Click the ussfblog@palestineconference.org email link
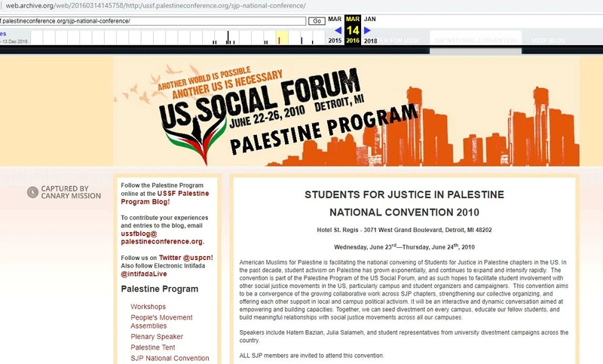 (162, 237)
